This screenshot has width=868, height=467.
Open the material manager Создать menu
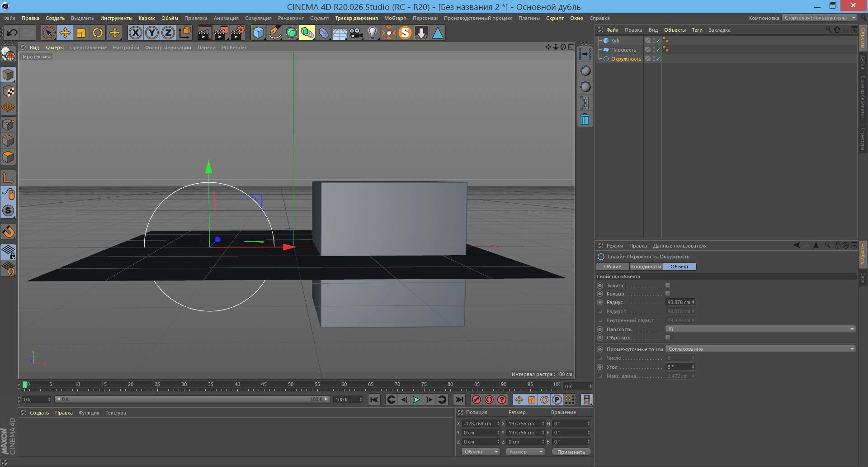[x=39, y=413]
